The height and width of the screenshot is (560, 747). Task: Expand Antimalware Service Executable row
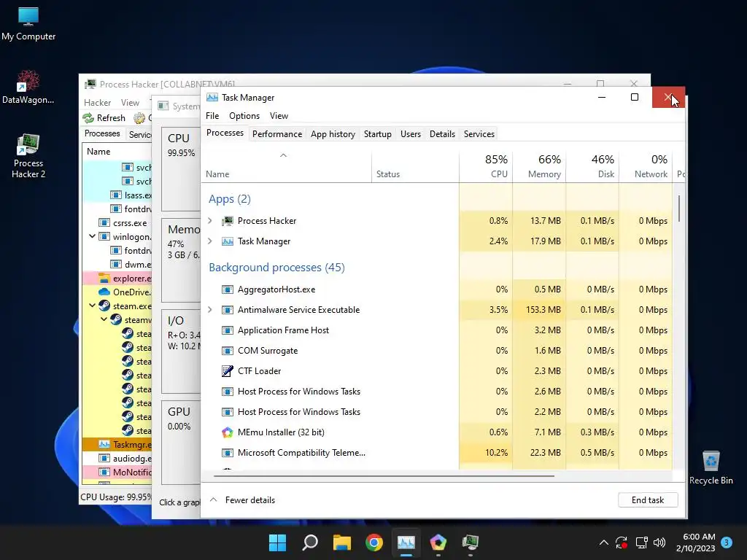coord(210,310)
